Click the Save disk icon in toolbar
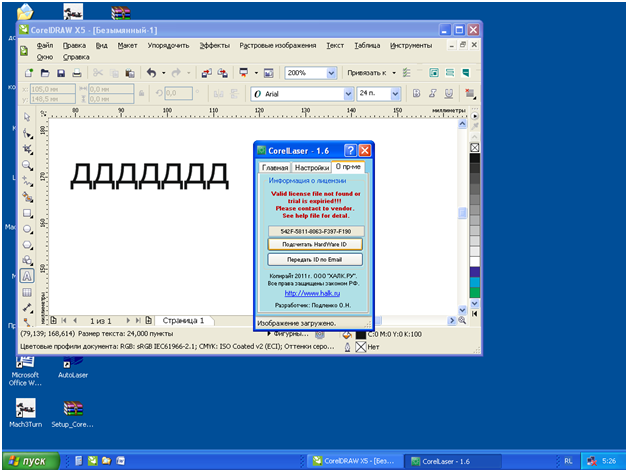Image resolution: width=628 pixels, height=472 pixels. [x=62, y=73]
